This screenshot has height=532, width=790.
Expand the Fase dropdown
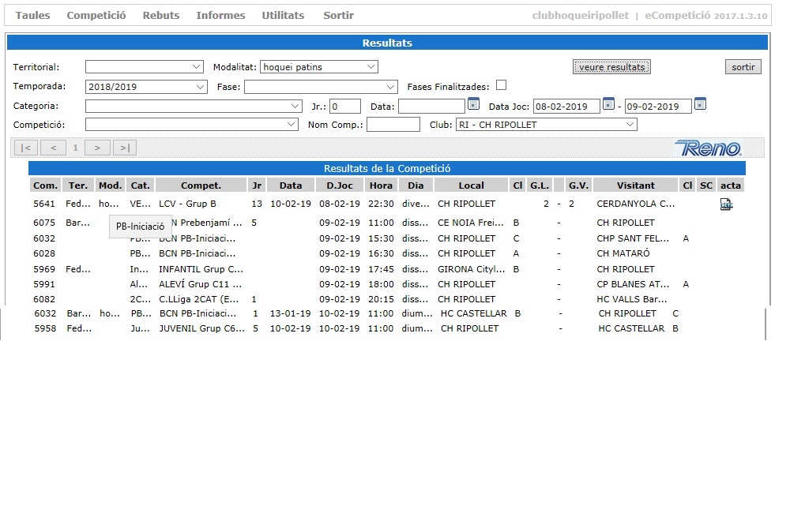pyautogui.click(x=321, y=87)
